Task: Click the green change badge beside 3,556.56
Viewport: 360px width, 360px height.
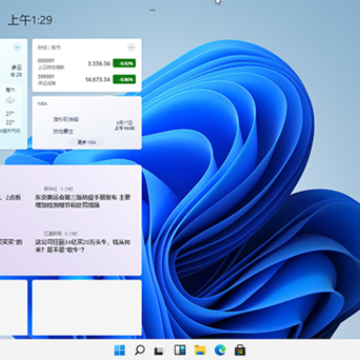Action: click(124, 63)
